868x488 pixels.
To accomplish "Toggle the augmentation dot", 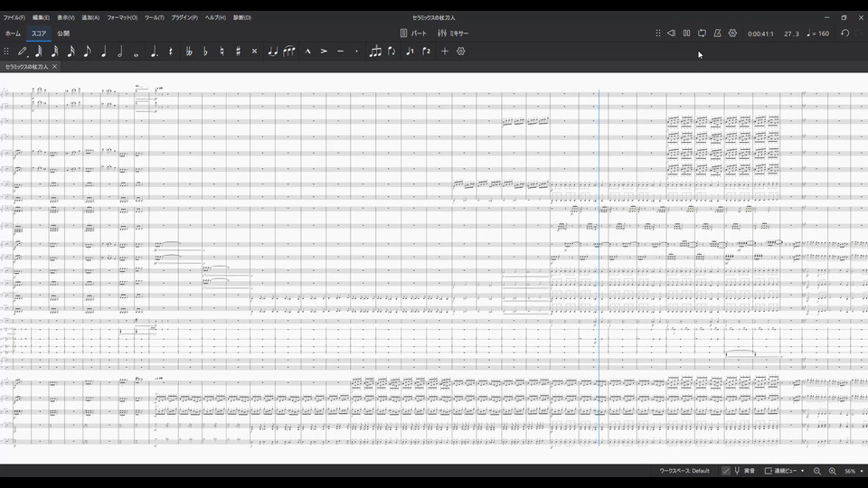I will (x=154, y=52).
